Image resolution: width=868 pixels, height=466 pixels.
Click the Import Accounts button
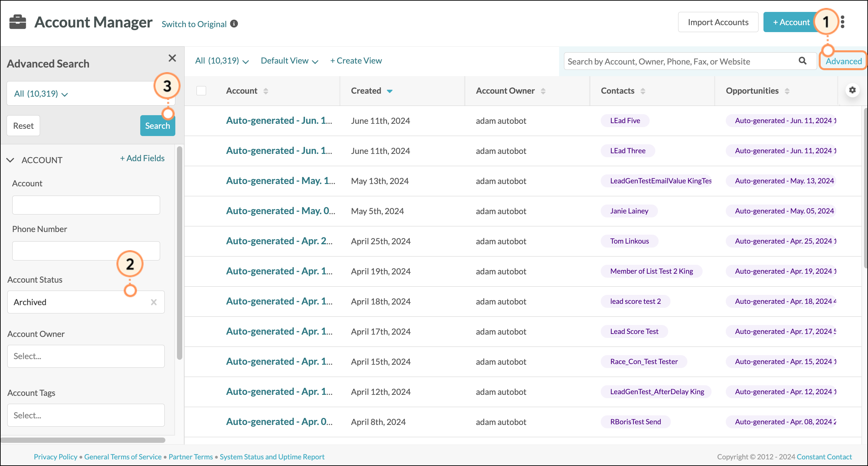pyautogui.click(x=718, y=22)
